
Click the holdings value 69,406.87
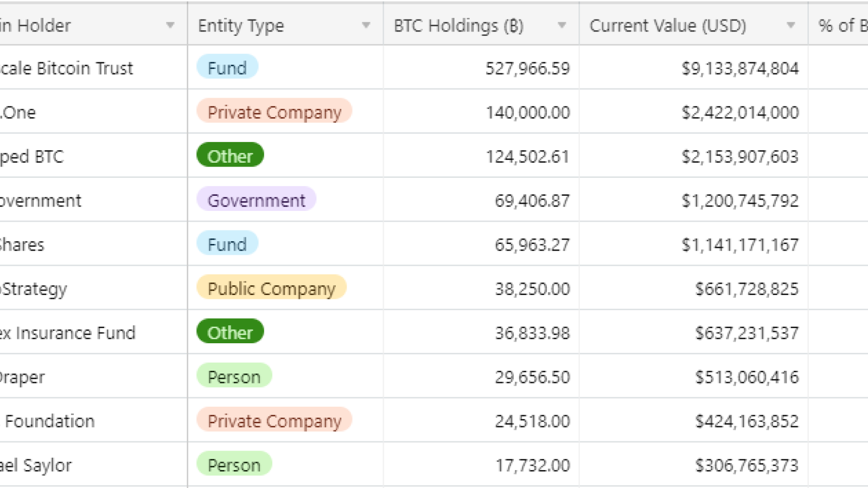(x=532, y=201)
